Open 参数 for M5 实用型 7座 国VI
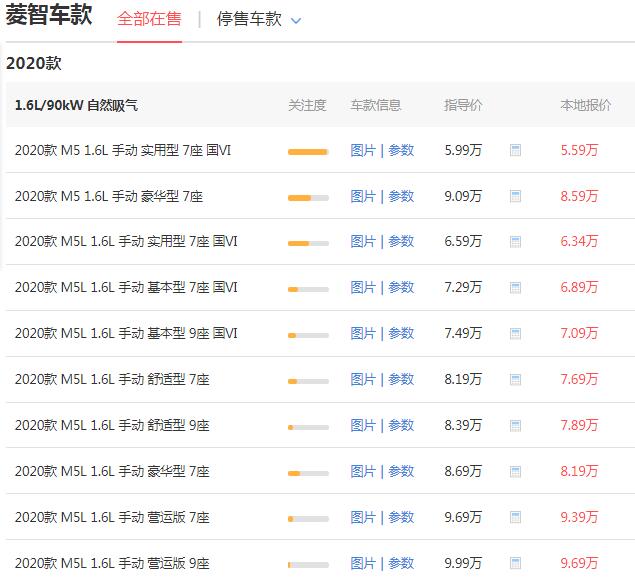Screen dimensions: 635x577 click(401, 150)
